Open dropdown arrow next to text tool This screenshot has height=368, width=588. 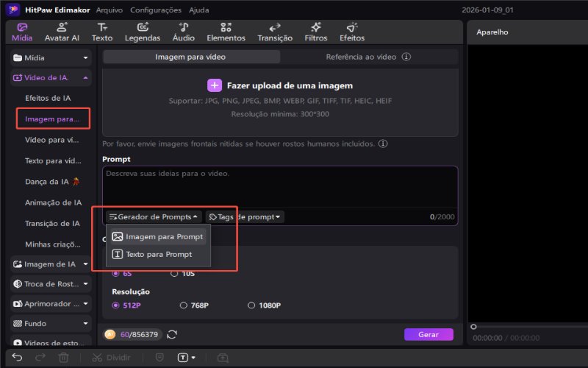coord(193,358)
